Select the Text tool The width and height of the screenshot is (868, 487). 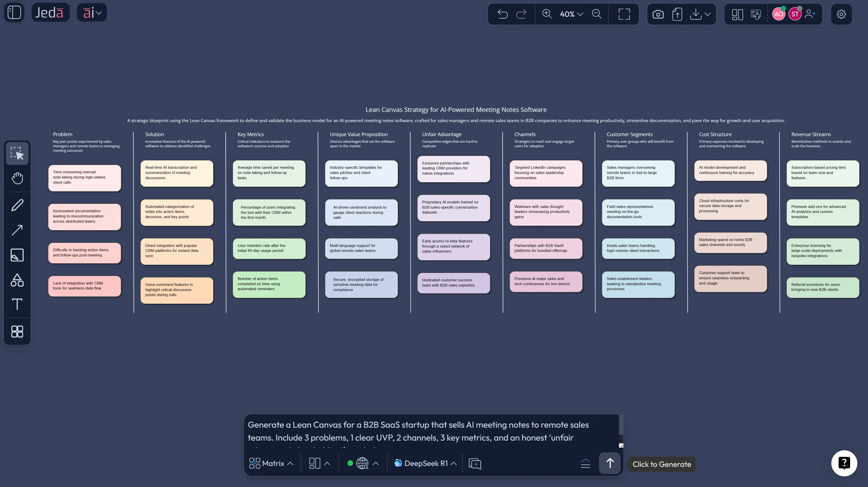pos(17,305)
